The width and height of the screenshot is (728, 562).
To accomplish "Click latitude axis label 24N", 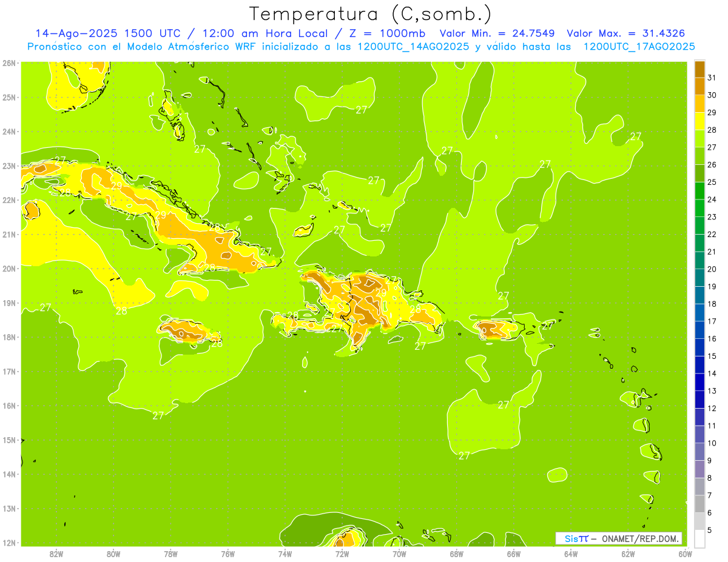I will click(8, 132).
